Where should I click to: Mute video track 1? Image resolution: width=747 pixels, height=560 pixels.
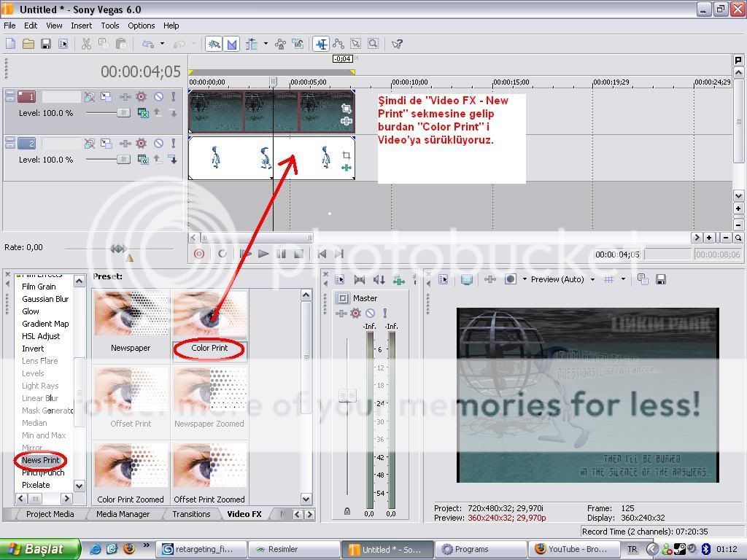coord(158,97)
